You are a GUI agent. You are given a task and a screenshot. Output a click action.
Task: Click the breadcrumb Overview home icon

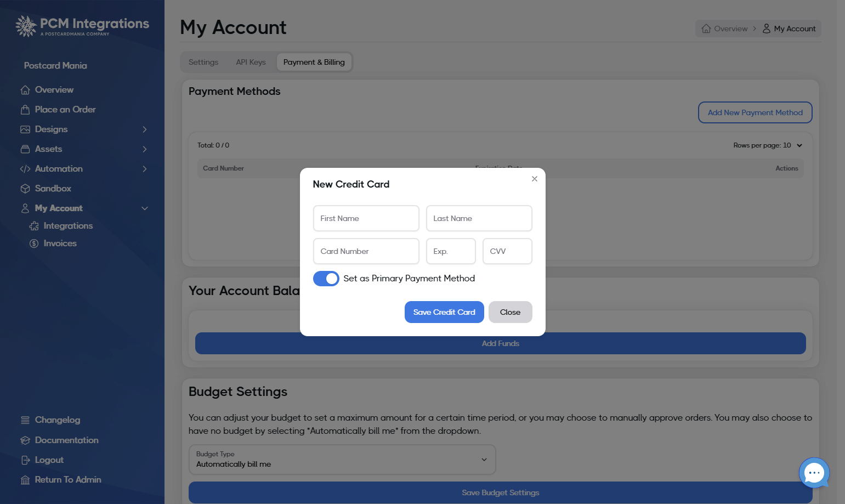pos(706,29)
